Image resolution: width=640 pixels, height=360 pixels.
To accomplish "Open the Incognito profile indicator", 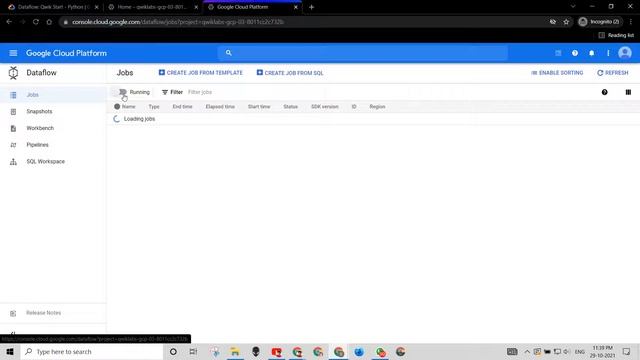I will (599, 22).
